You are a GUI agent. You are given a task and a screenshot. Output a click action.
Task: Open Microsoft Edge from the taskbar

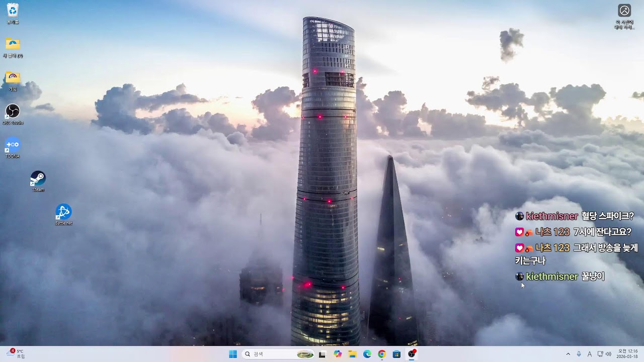point(367,354)
